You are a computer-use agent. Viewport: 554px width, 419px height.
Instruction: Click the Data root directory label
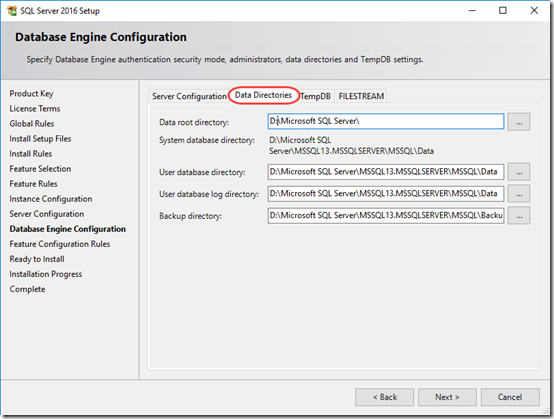click(x=194, y=122)
